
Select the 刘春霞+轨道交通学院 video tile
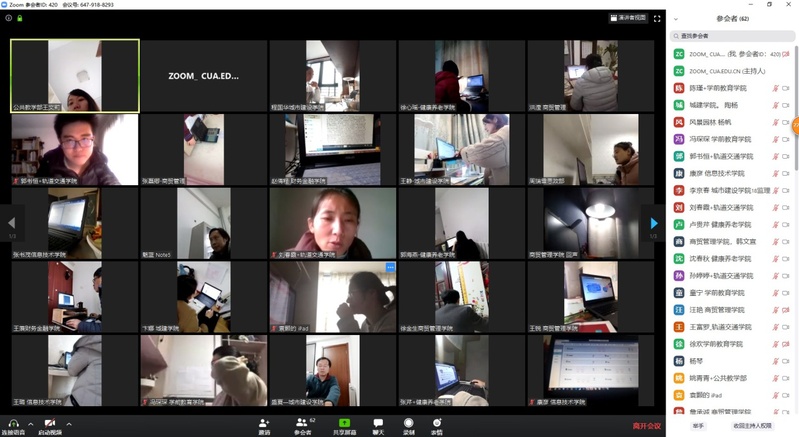pyautogui.click(x=333, y=223)
